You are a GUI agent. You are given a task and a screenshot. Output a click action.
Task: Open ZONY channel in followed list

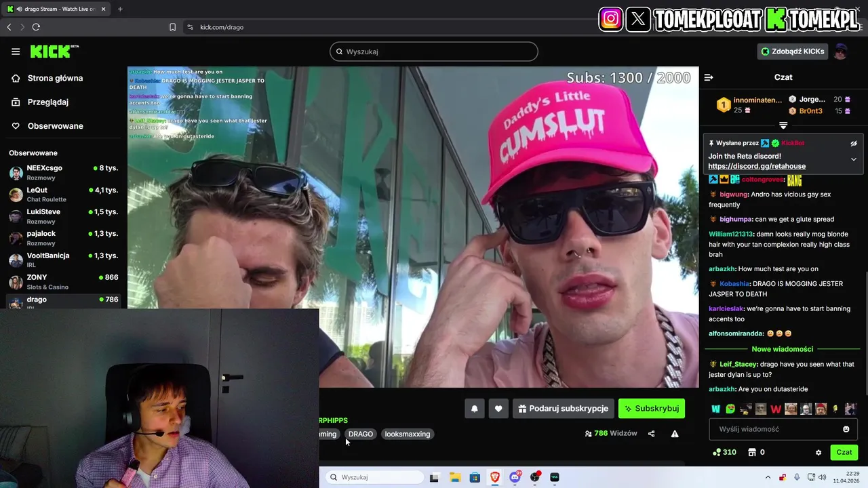coord(64,282)
